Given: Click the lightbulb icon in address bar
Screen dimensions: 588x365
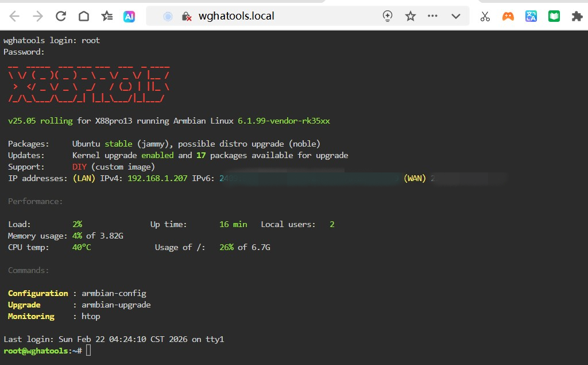Looking at the screenshot, I should coord(388,16).
